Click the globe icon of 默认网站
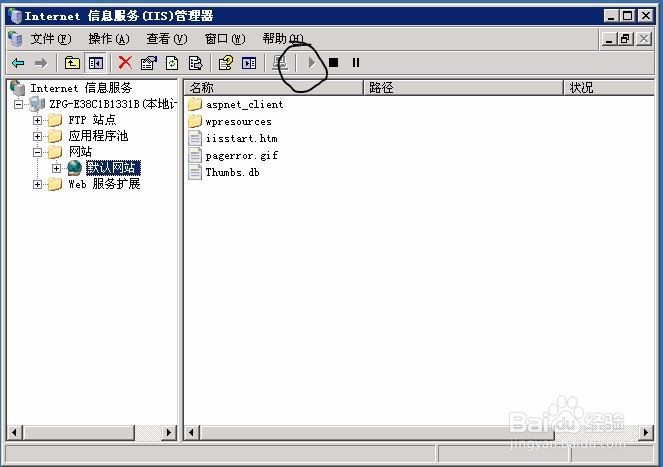This screenshot has height=467, width=663. tap(74, 168)
